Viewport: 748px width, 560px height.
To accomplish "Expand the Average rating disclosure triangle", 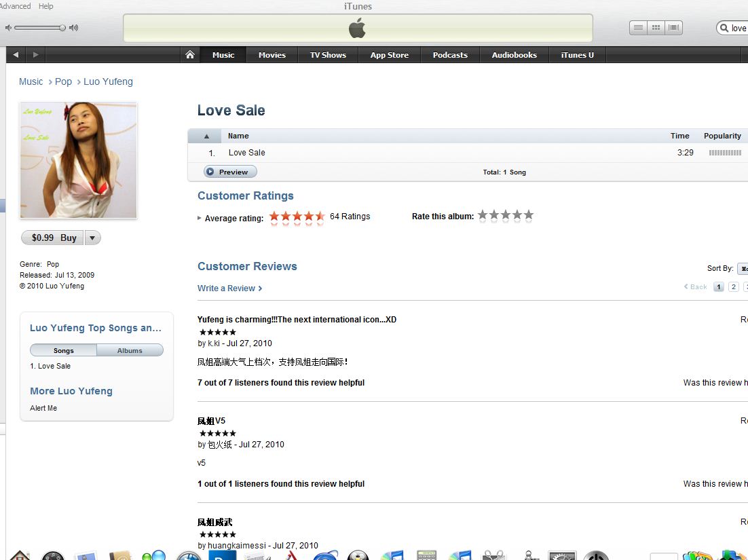I will tap(200, 218).
